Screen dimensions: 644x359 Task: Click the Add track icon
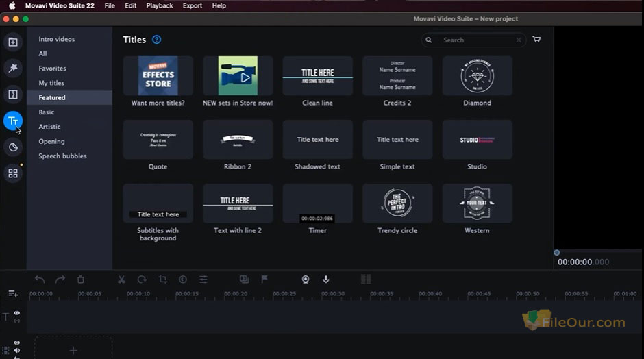[13, 293]
